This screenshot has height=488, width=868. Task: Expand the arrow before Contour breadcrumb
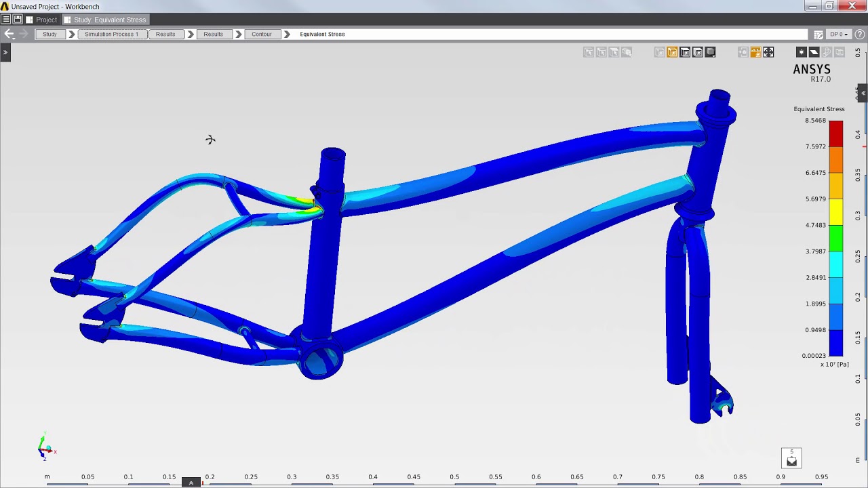pos(238,34)
